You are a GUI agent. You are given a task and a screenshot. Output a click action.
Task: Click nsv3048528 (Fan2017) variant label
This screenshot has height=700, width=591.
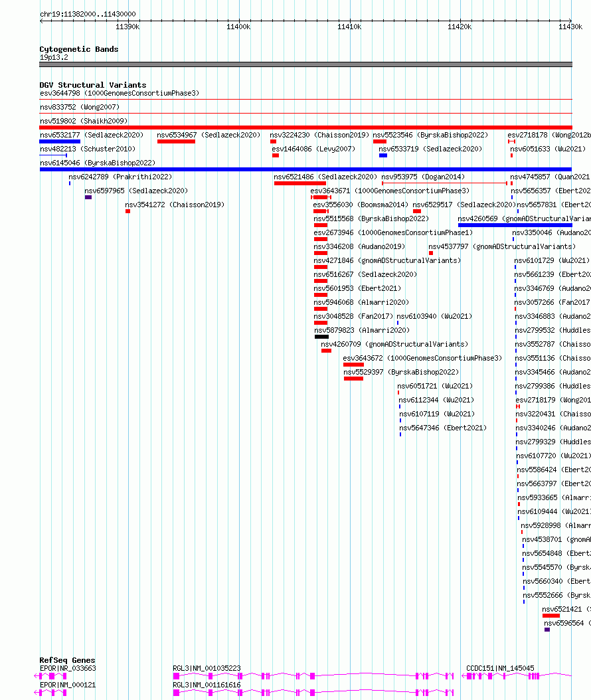[353, 317]
